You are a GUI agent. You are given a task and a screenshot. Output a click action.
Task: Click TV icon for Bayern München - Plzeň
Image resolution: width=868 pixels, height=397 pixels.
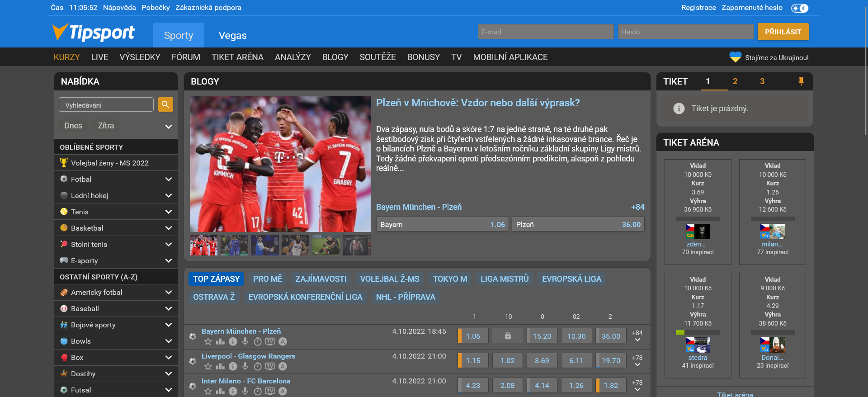(270, 341)
